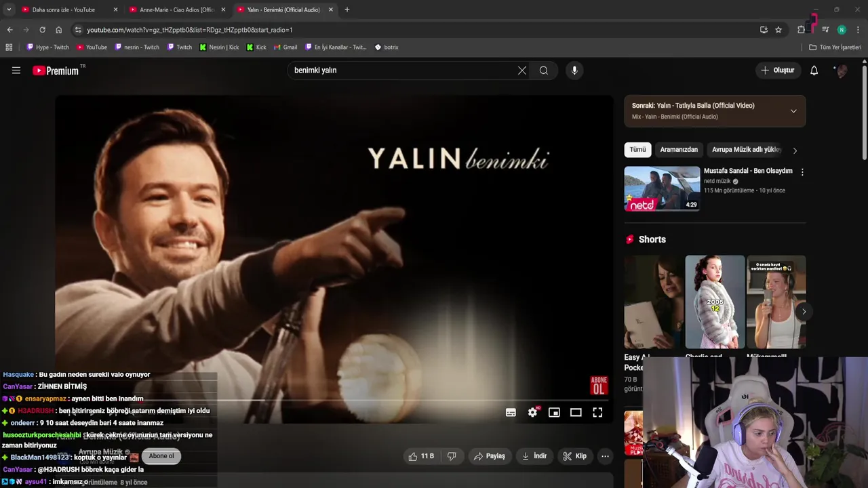Screen dimensions: 868x488
Task: Start voice search with the microphone icon
Action: 574,70
